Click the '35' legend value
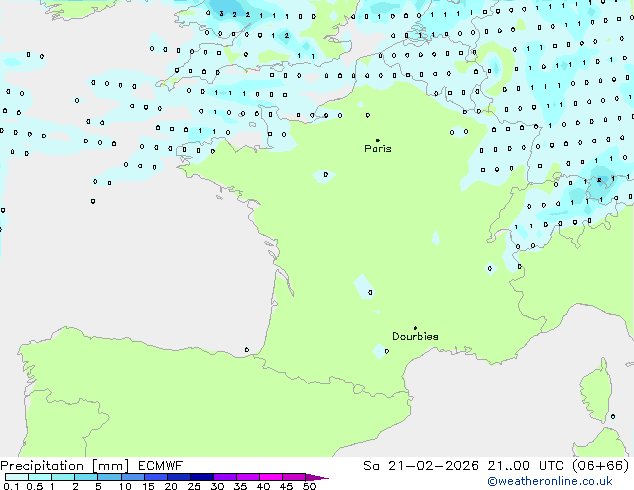634x490 pixels. (240, 486)
